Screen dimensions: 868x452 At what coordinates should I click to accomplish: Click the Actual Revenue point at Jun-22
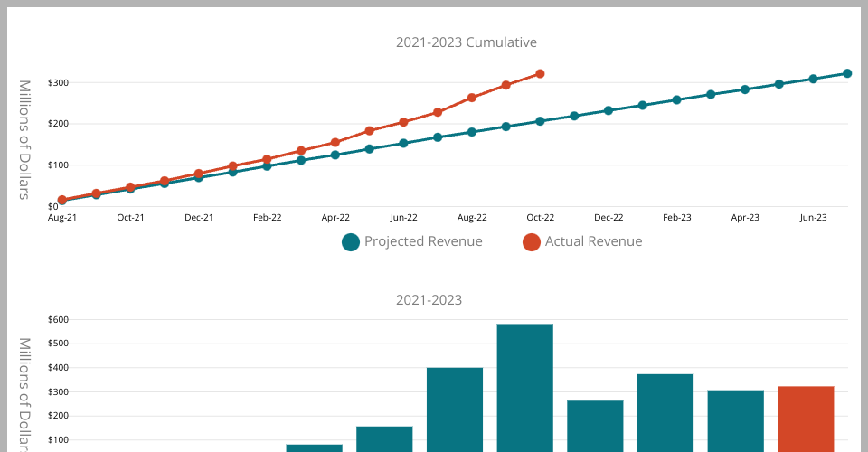pos(403,122)
